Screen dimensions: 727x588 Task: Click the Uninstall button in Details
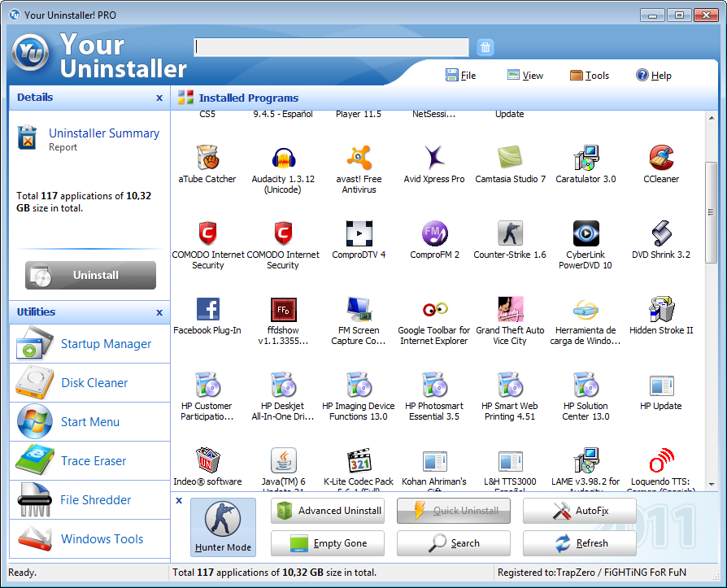[90, 275]
